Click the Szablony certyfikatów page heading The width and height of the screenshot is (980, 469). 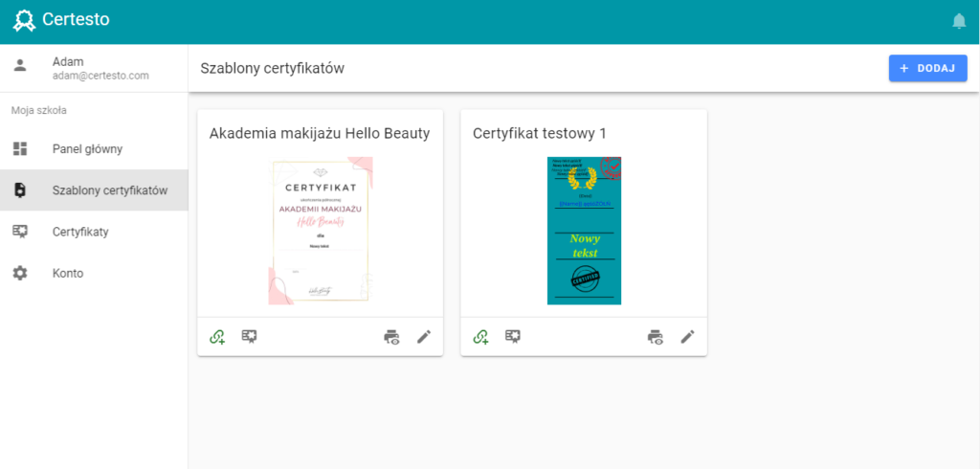tap(273, 69)
